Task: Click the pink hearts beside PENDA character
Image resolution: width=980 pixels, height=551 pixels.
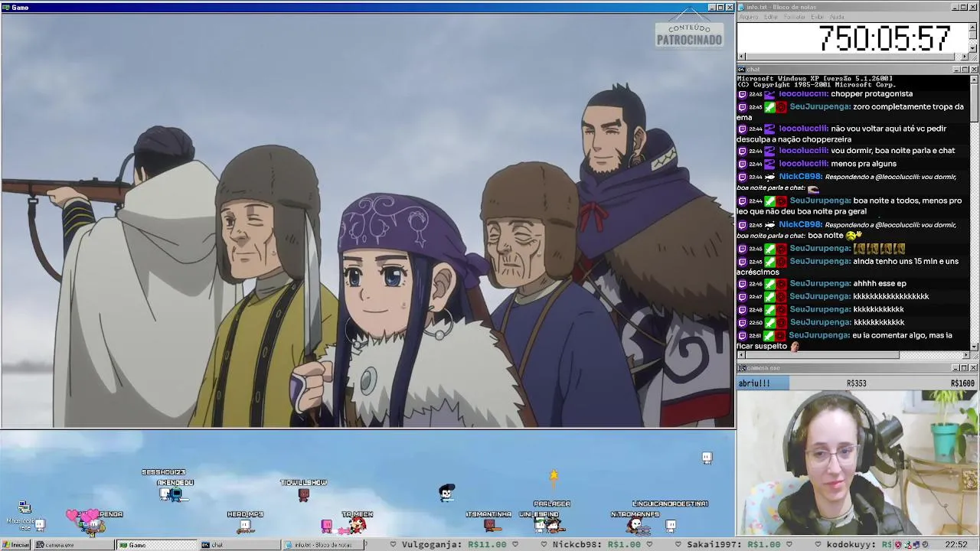Action: pyautogui.click(x=82, y=516)
